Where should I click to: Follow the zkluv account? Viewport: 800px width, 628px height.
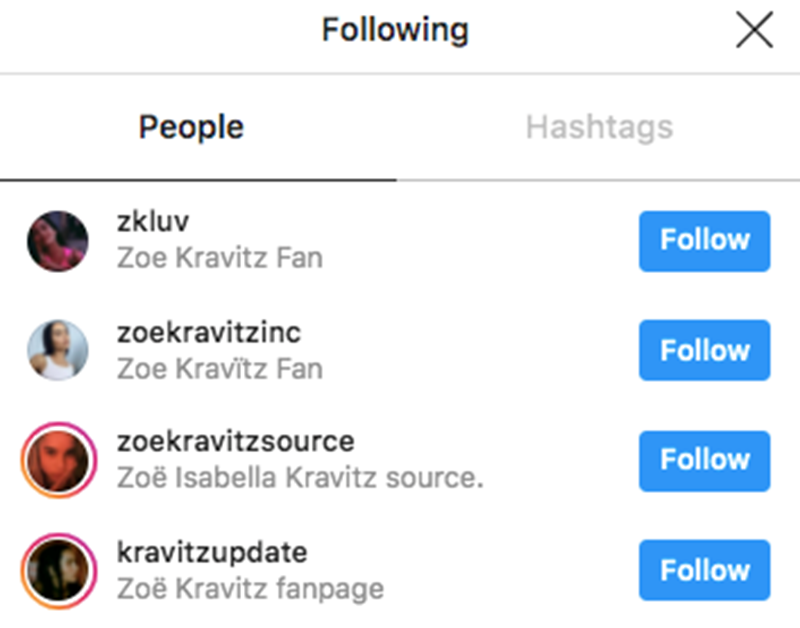click(x=704, y=241)
